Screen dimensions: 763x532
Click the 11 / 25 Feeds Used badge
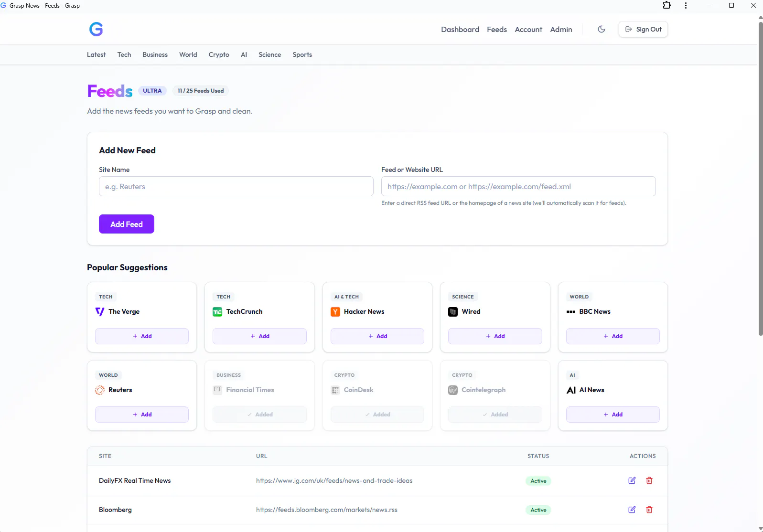pos(201,91)
